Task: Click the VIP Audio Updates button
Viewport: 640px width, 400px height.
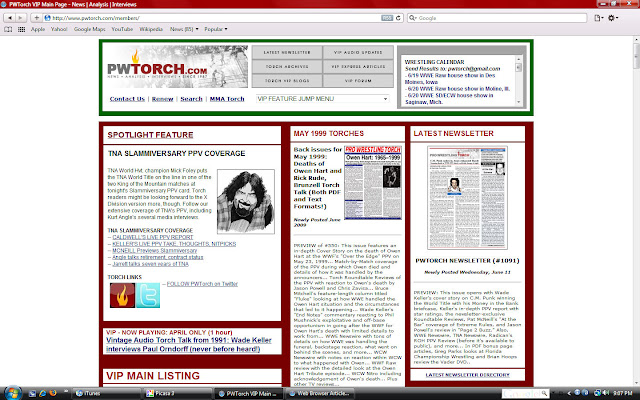Action: point(358,52)
